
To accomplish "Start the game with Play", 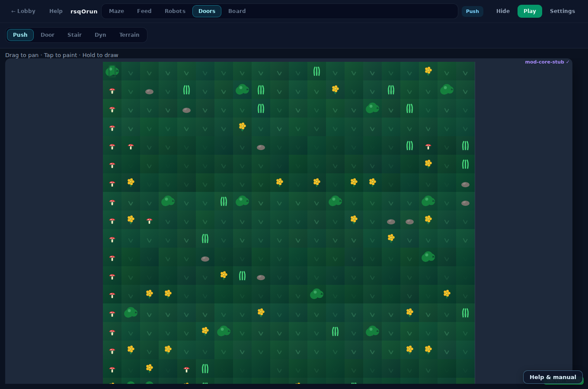I will [530, 11].
